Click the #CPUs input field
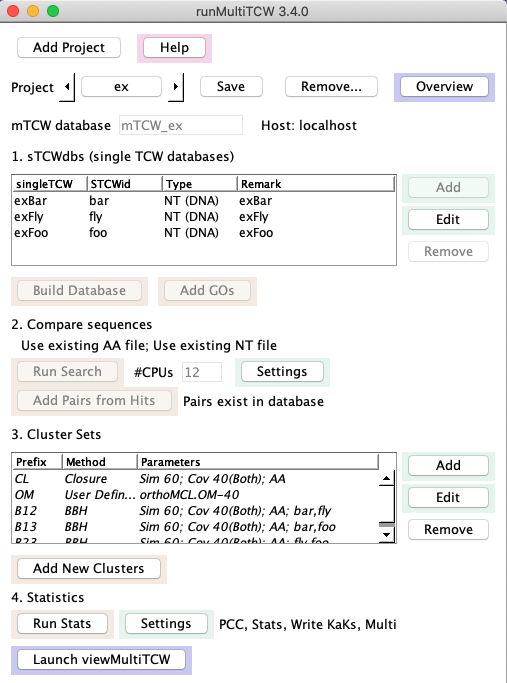 coord(202,372)
